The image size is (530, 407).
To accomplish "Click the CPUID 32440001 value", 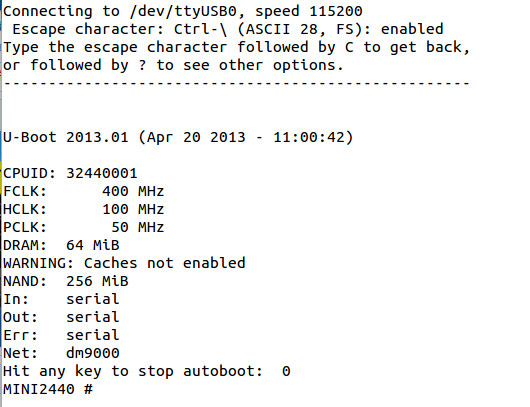I will point(102,173).
